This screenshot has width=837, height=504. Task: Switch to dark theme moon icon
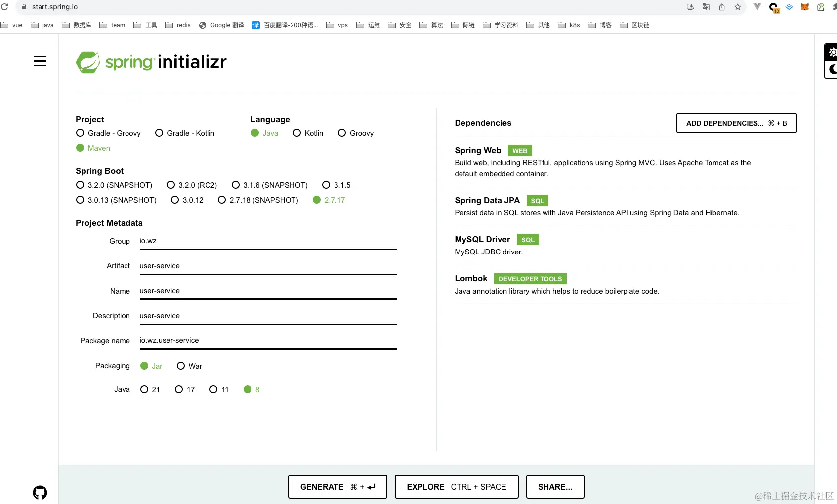point(832,69)
